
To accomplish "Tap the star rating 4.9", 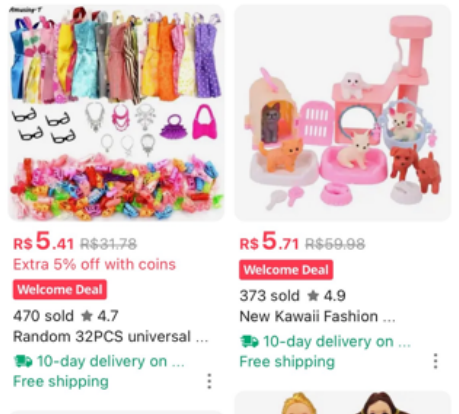I will 326,296.
